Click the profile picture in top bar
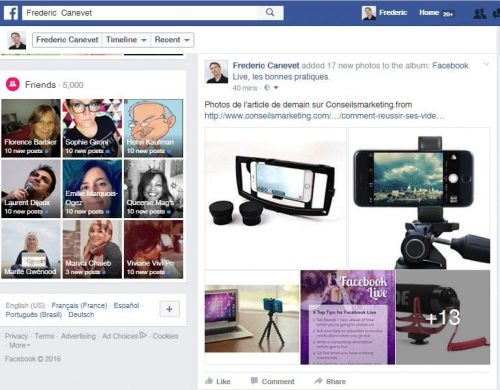 point(369,13)
